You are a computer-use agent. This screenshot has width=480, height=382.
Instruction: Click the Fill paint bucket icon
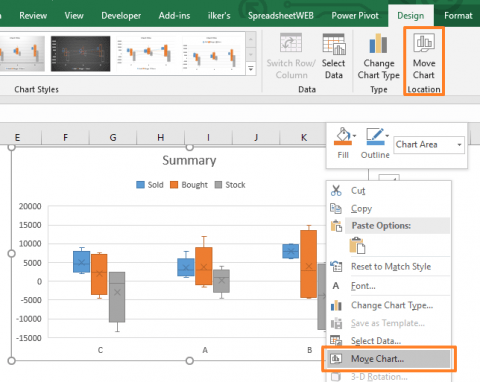pos(343,136)
